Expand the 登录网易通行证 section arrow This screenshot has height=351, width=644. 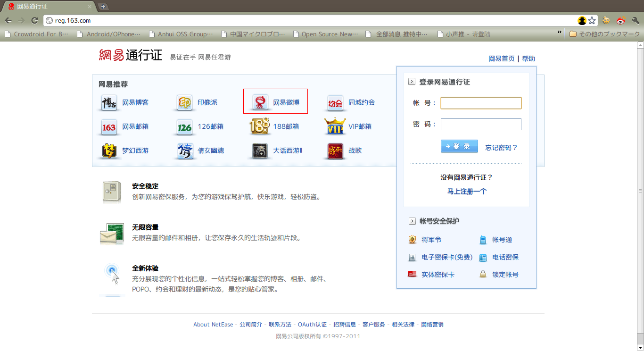point(412,82)
